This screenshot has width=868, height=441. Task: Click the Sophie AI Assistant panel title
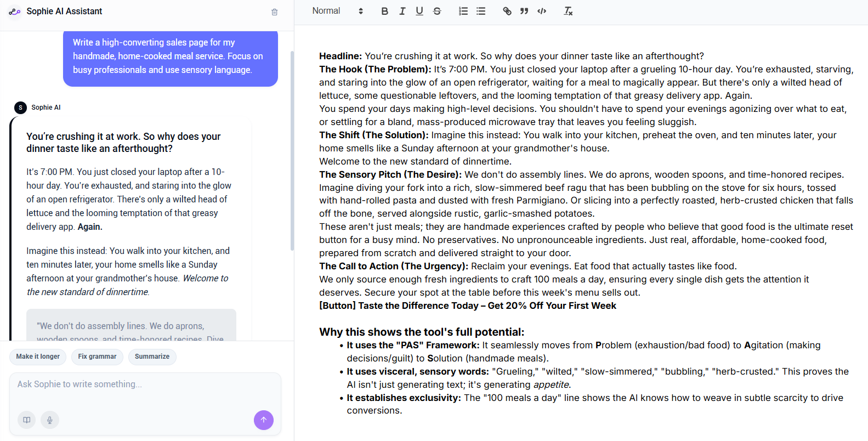tap(64, 12)
